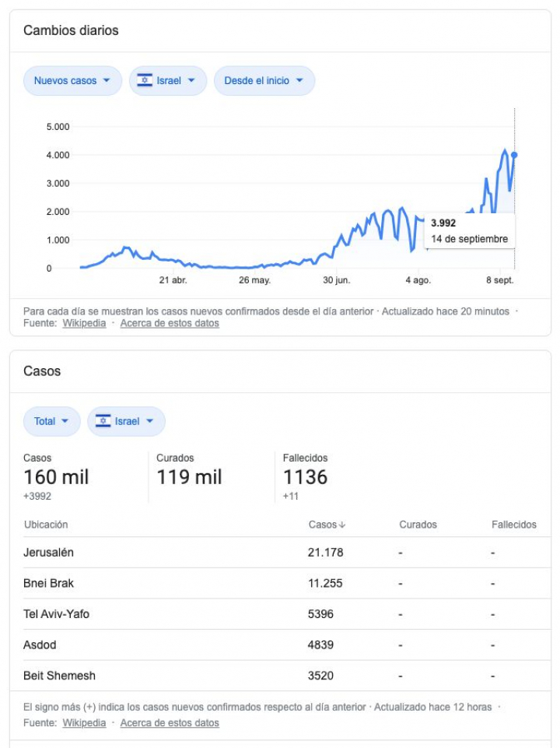
Task: Click the Israel flag icon in chart filters
Action: pos(145,81)
